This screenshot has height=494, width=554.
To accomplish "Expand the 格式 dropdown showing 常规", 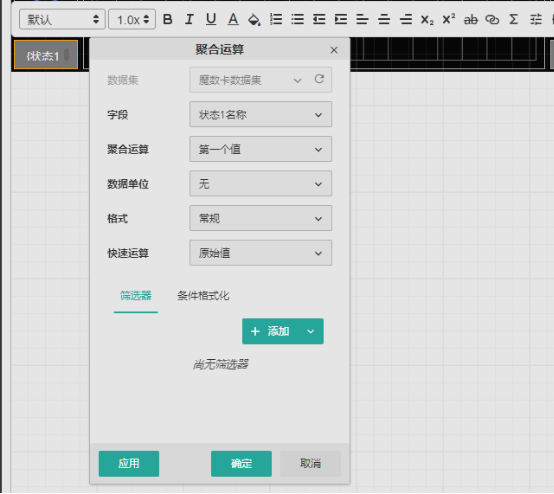I will click(x=260, y=218).
